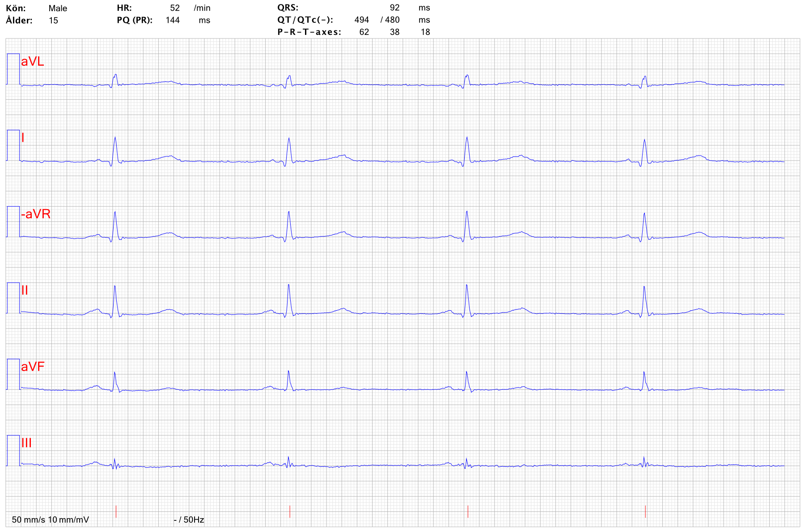Click the R axis value 38
The height and width of the screenshot is (532, 805).
pyautogui.click(x=394, y=32)
